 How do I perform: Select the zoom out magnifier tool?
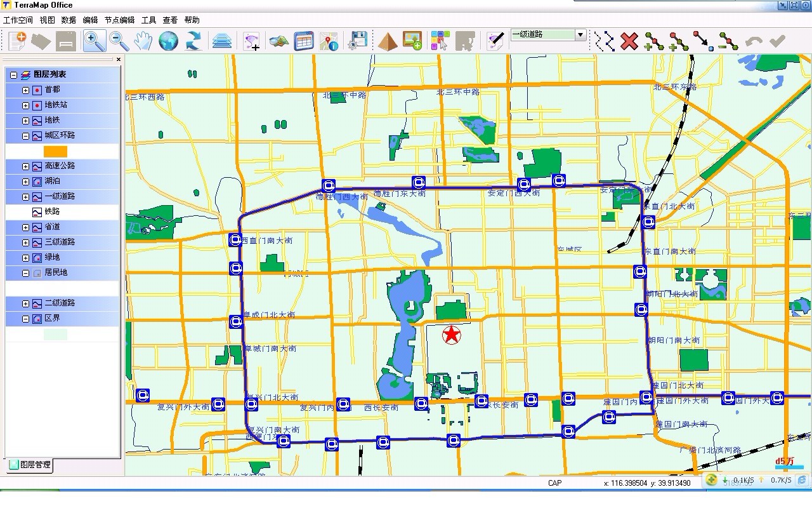point(119,41)
